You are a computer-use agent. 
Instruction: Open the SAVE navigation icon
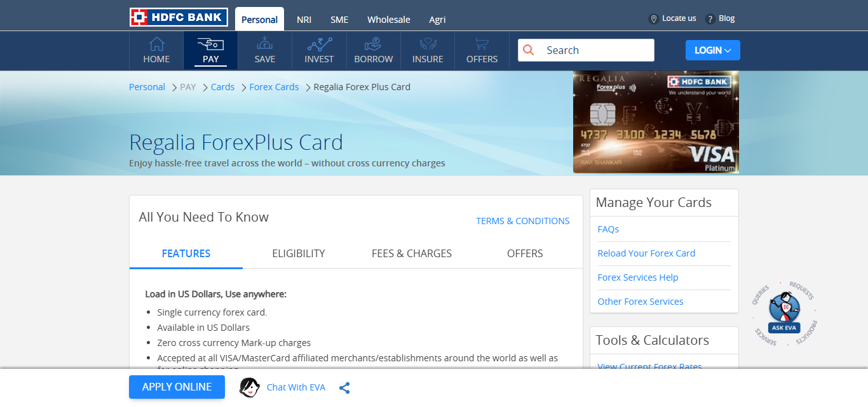(265, 44)
